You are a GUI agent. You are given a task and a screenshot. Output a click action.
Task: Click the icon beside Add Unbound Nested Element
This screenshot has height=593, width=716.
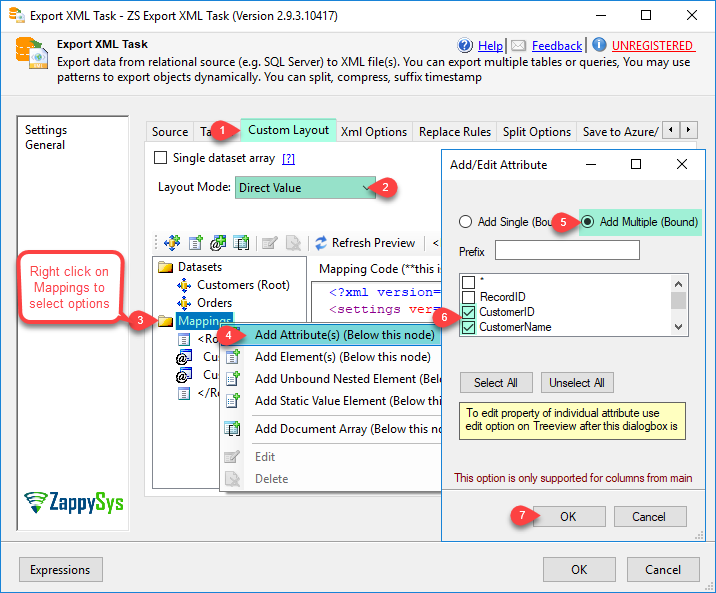point(233,378)
